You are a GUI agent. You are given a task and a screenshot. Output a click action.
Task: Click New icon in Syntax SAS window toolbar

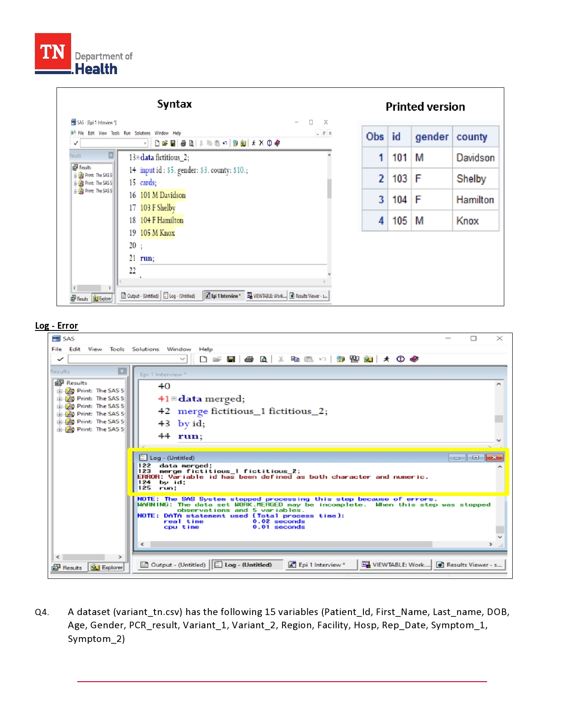pos(157,143)
